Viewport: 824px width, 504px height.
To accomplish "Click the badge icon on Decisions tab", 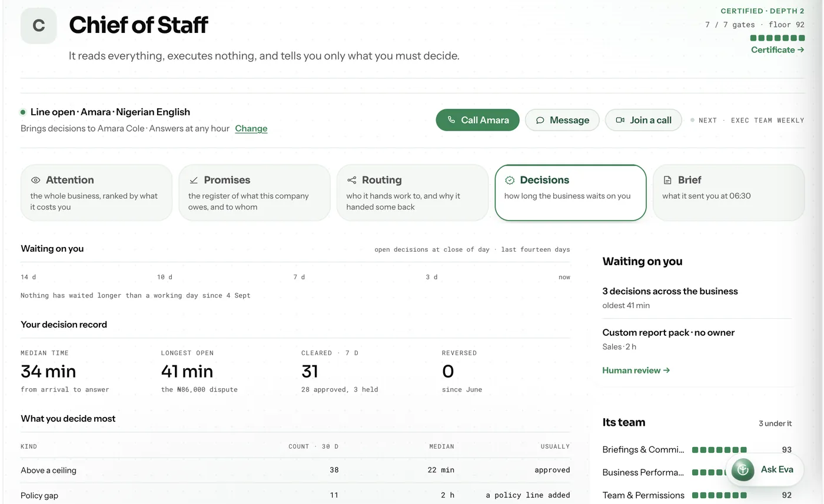I will tap(510, 180).
